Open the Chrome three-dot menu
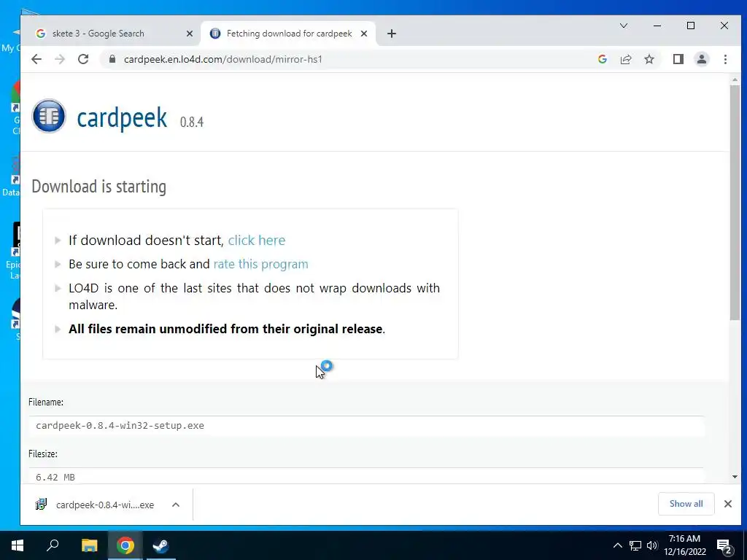This screenshot has height=560, width=747. 725,59
